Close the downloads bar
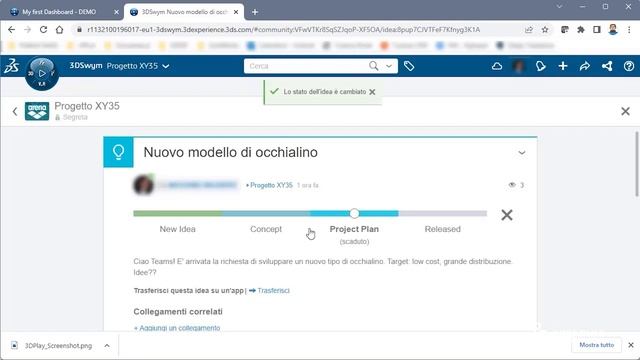Image resolution: width=640 pixels, height=360 pixels. (x=631, y=345)
